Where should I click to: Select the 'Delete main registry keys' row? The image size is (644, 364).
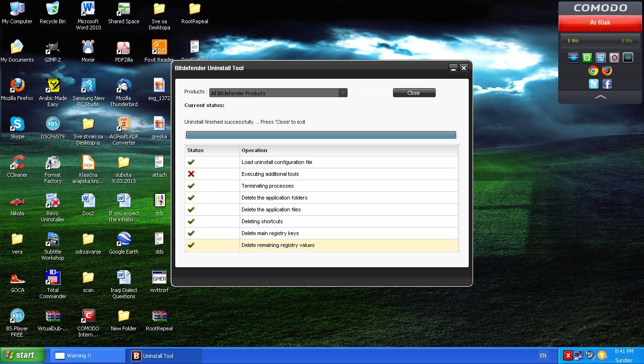tap(322, 233)
